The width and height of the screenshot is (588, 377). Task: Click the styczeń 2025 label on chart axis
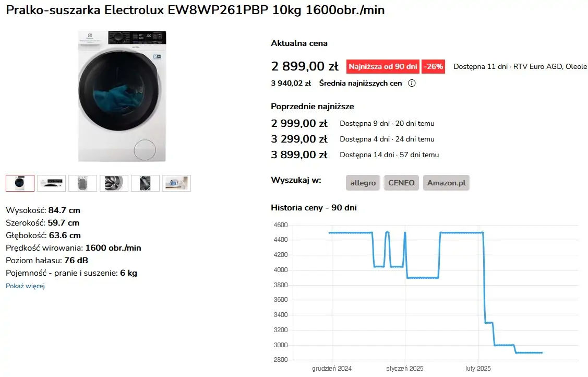405,368
